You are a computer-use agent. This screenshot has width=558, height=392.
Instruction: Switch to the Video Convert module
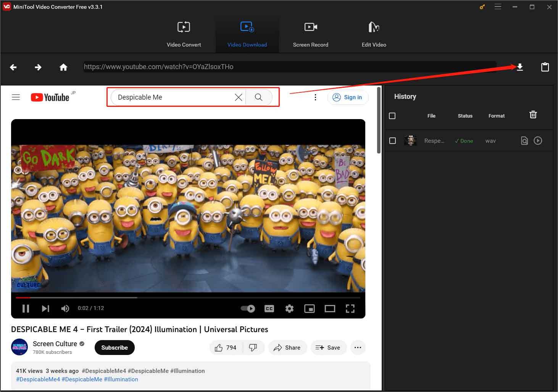coord(184,34)
